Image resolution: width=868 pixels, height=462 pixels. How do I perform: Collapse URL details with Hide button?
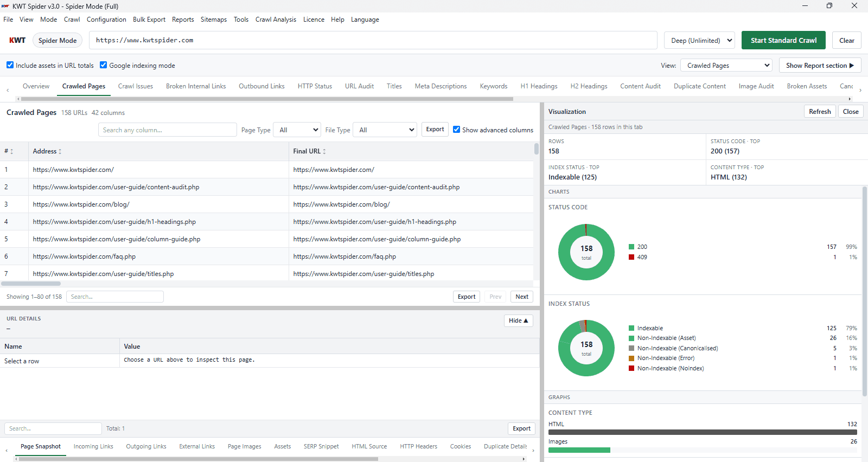pyautogui.click(x=518, y=320)
